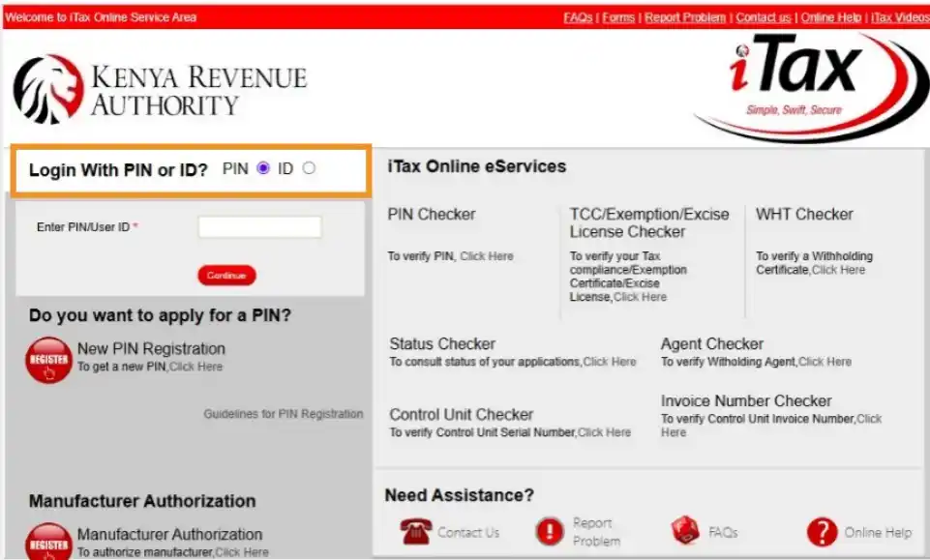Click the WHT Checker heading
The image size is (930, 560).
pos(804,214)
